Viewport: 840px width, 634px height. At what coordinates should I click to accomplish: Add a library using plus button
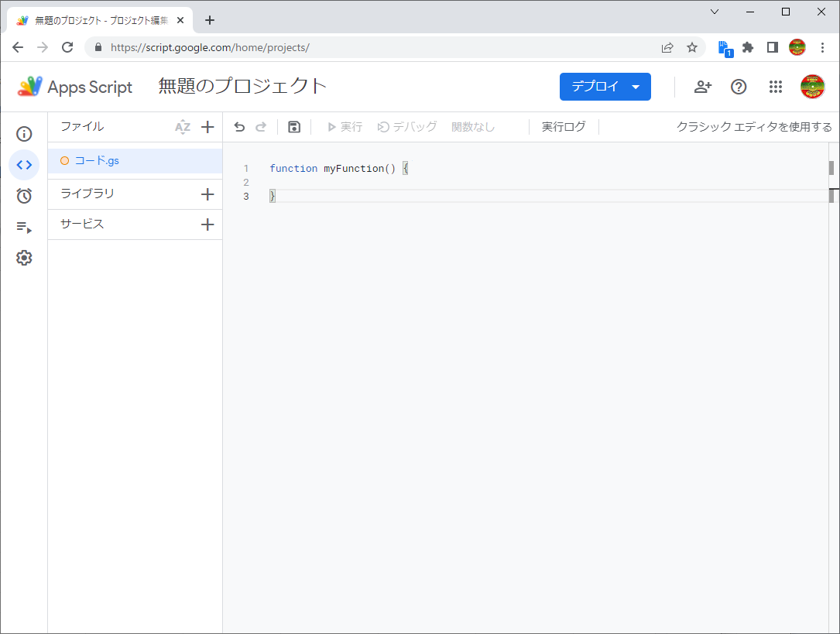tap(207, 194)
